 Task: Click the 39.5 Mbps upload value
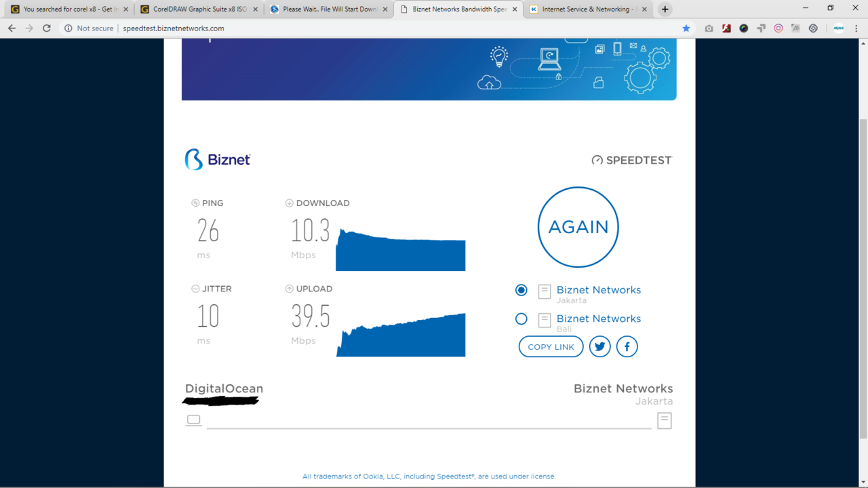[x=311, y=317]
